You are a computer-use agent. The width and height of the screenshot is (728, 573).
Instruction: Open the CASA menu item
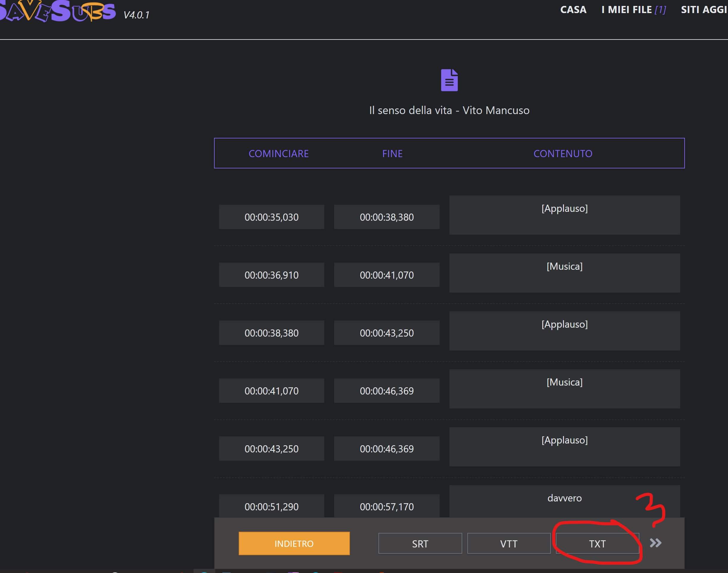tap(573, 10)
